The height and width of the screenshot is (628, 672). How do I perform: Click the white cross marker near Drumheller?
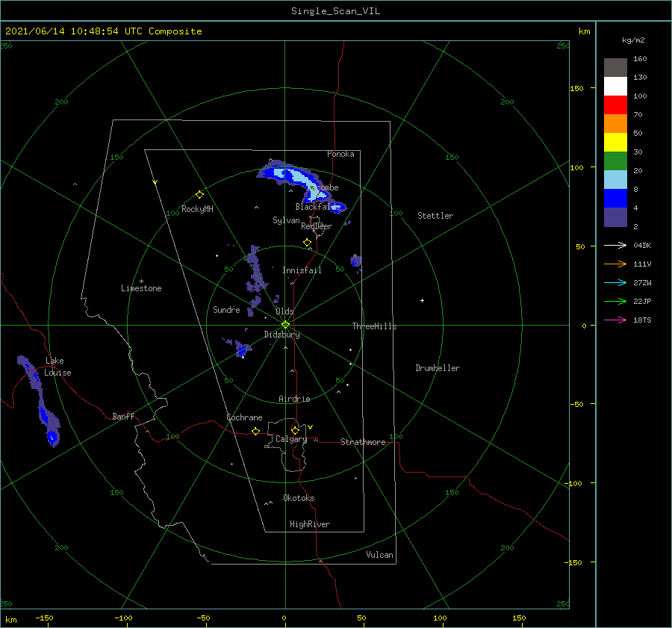click(422, 300)
